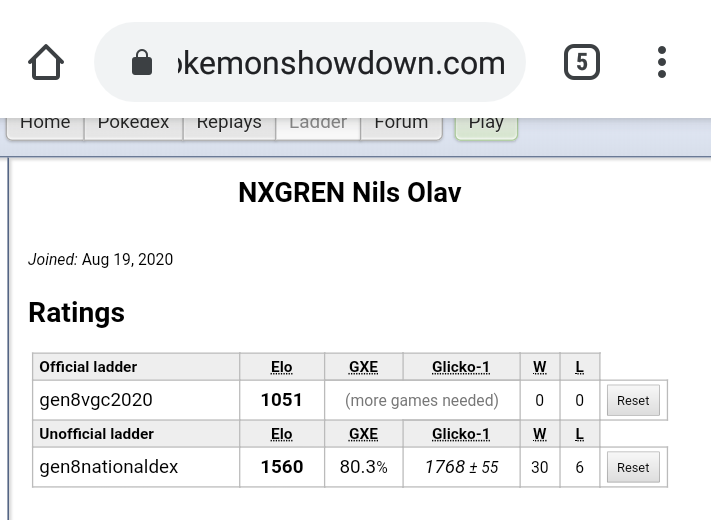The image size is (711, 520).
Task: Tap the browser home icon
Action: [x=46, y=63]
